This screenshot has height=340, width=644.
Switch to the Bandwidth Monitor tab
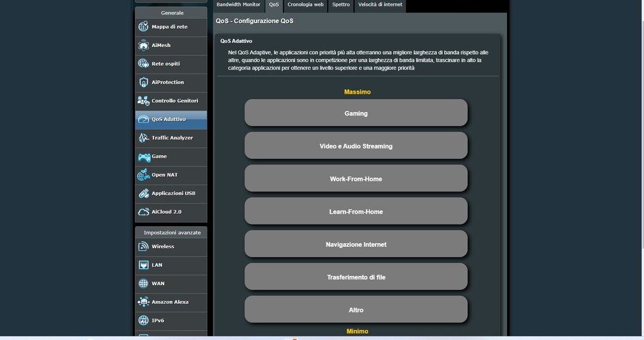pyautogui.click(x=238, y=5)
